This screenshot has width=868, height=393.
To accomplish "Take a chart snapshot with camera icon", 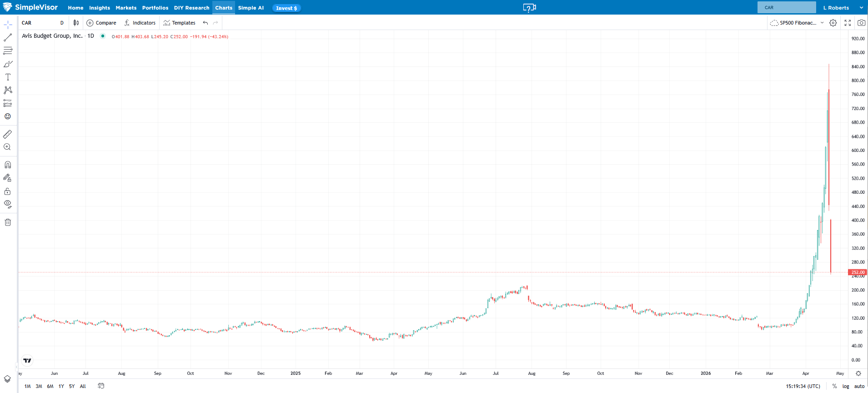I will click(x=861, y=23).
